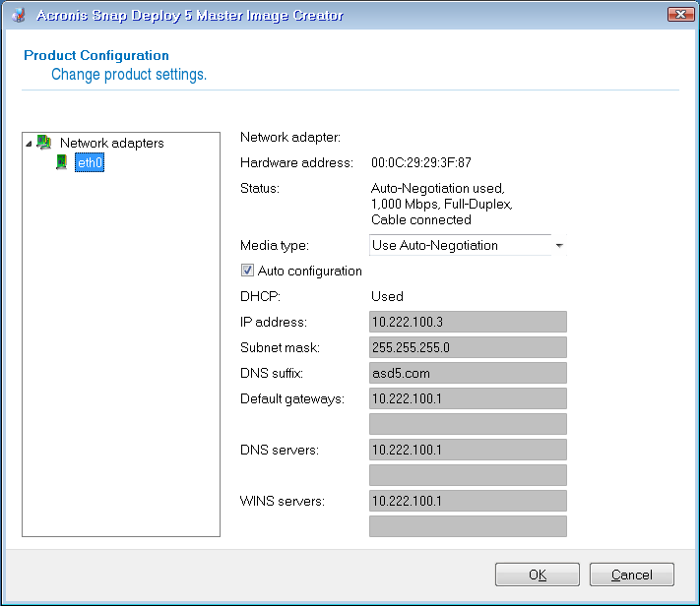The width and height of the screenshot is (700, 606).
Task: Click the Network adapters node icon
Action: 44,143
